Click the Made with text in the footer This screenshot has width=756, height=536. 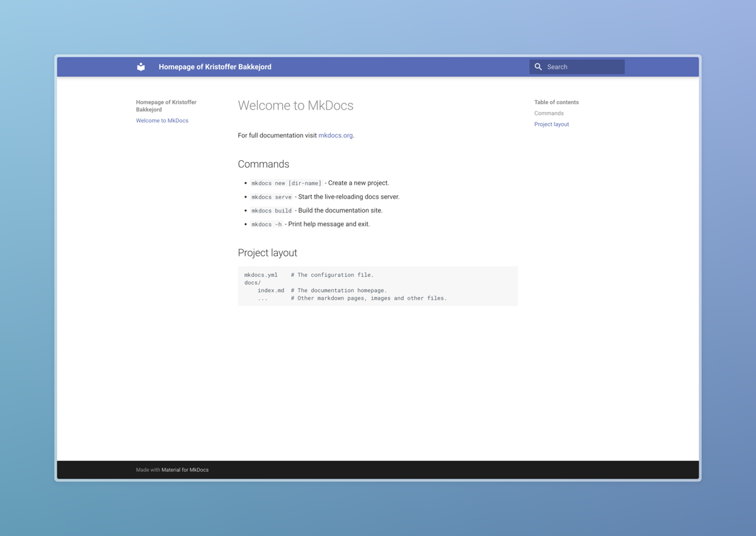[146, 470]
